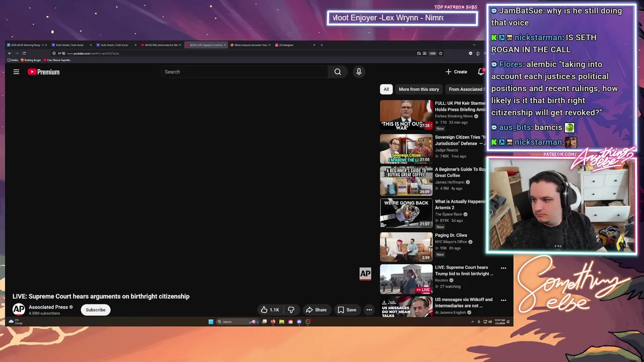Click the AP watermark on the video
This screenshot has width=644, height=362.
pyautogui.click(x=365, y=274)
